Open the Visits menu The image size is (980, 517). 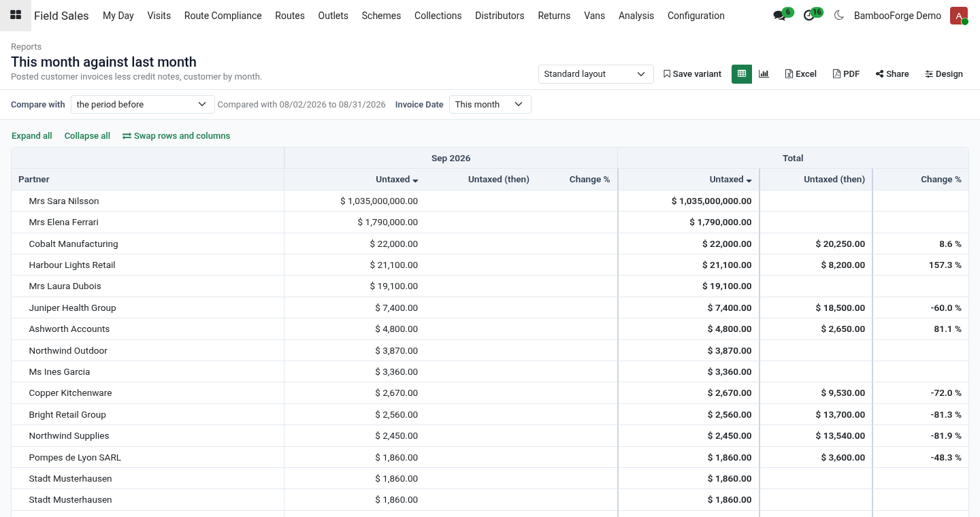(x=159, y=16)
